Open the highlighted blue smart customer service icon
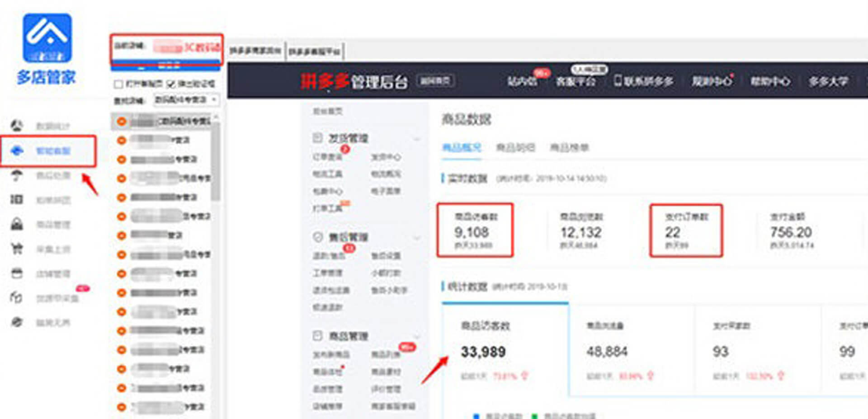This screenshot has width=868, height=419. pos(17,151)
